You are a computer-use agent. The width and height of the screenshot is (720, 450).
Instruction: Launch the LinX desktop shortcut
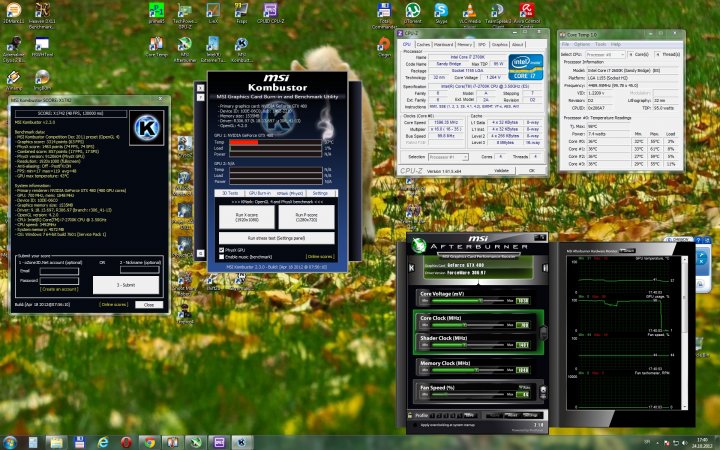[x=213, y=13]
